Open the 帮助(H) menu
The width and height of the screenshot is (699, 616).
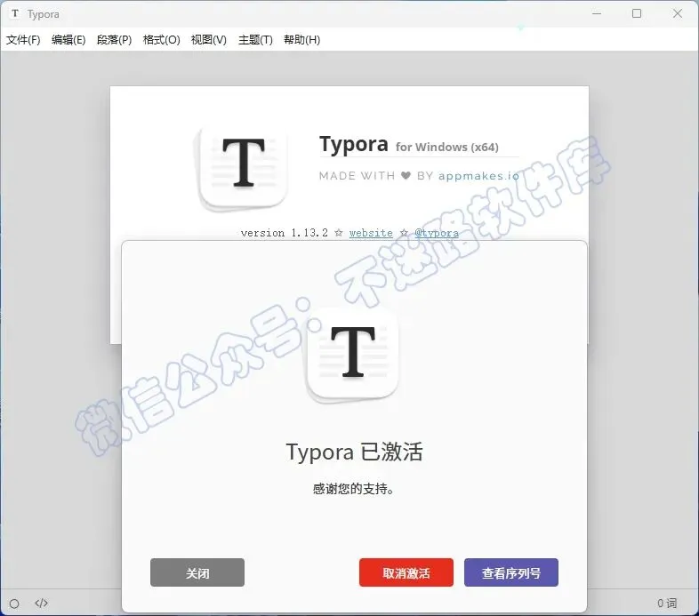[x=301, y=40]
